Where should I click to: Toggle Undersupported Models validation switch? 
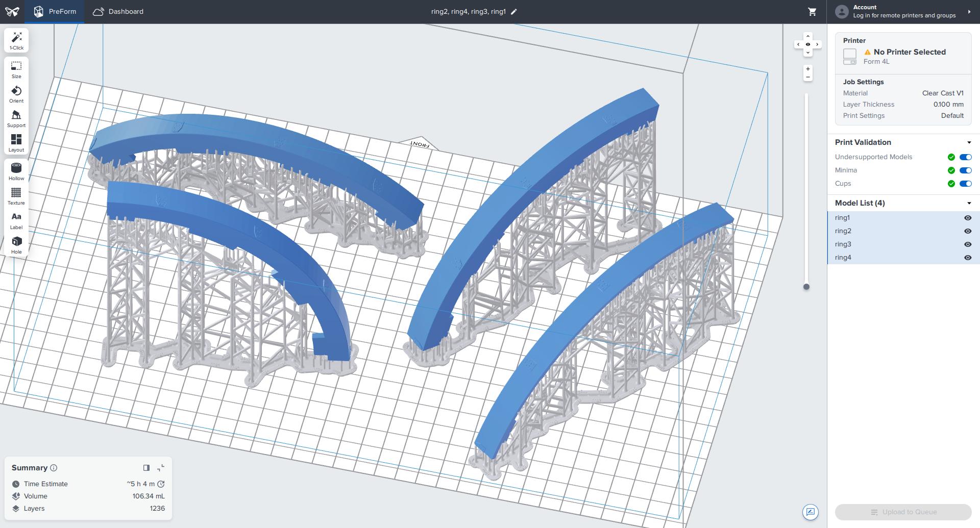(966, 157)
